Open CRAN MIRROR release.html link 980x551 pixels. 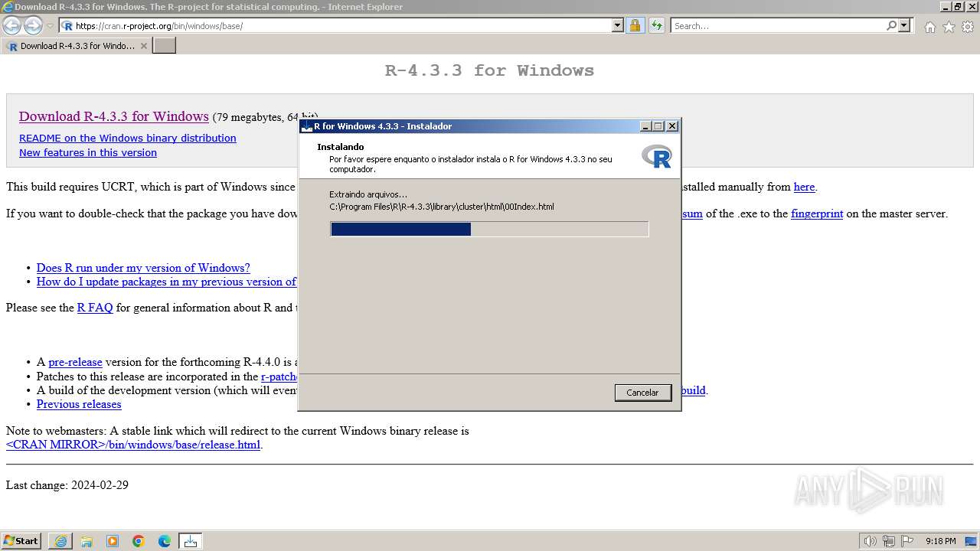(133, 445)
